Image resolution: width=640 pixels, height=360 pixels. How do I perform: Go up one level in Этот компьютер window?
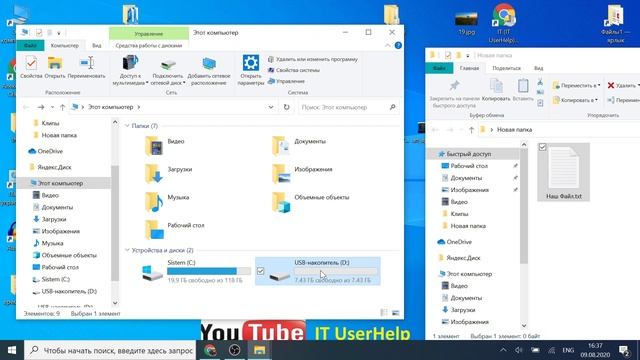click(62, 107)
